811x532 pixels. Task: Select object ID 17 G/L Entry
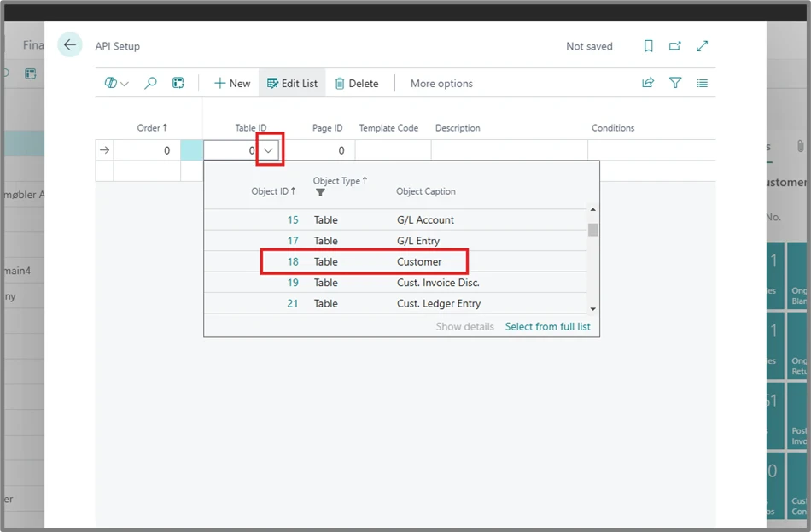[x=395, y=241]
